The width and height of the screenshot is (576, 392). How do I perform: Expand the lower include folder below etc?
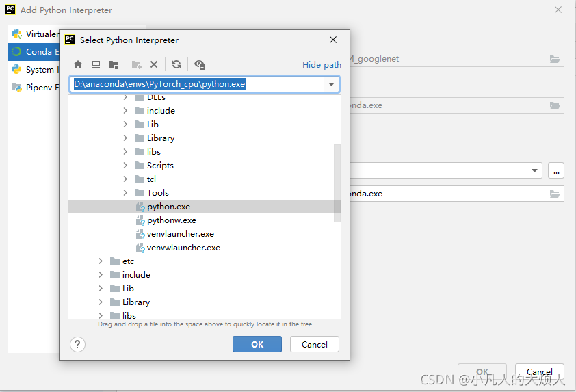click(x=101, y=275)
